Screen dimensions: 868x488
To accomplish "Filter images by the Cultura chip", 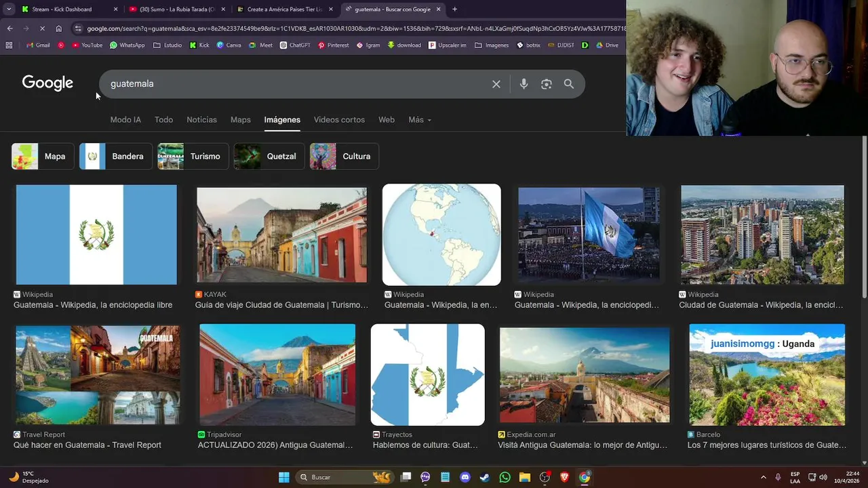I will [x=344, y=157].
